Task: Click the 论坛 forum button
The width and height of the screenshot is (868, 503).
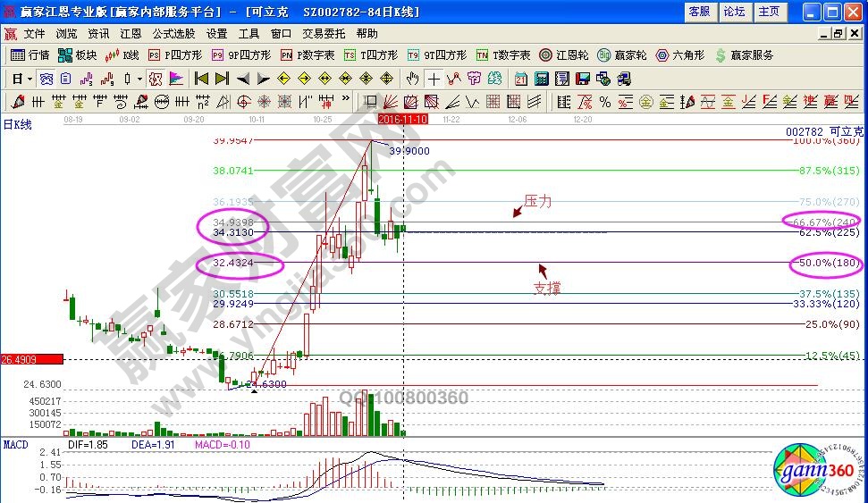Action: tap(734, 12)
